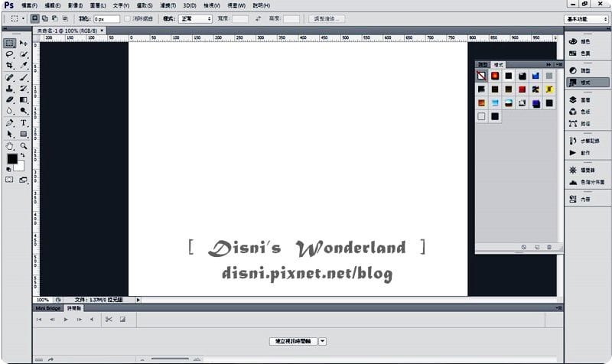Choose New Selection mode in options bar
The height and width of the screenshot is (364, 612).
(x=34, y=18)
